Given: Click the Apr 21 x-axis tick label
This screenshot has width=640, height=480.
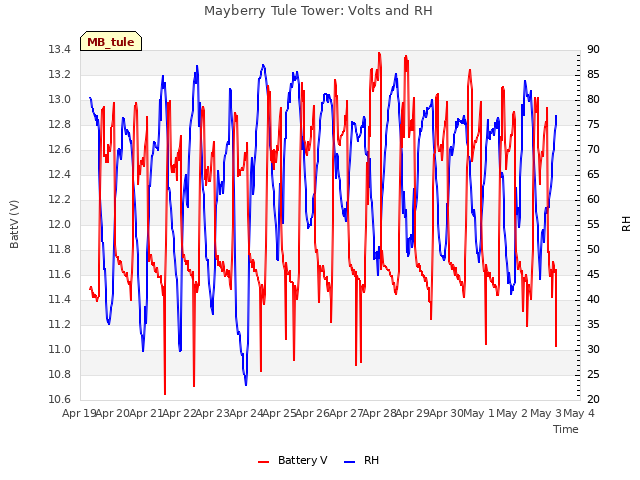Looking at the screenshot, I should pos(146,413).
